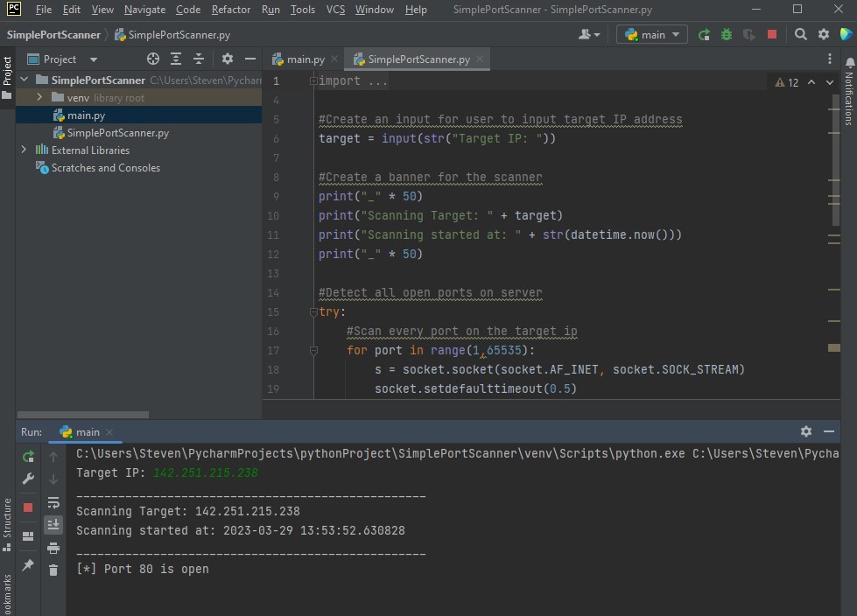The image size is (857, 616).
Task: Pin the Run tab
Action: (28, 565)
